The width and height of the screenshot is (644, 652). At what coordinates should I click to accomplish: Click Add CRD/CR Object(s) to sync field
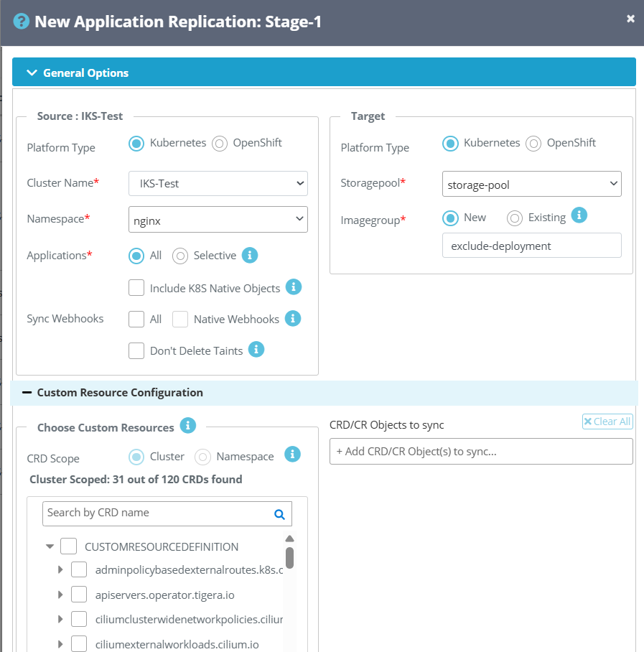coord(481,452)
